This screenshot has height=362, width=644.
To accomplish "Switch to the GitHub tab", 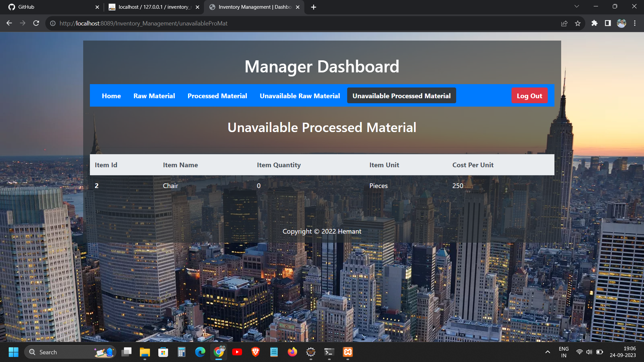I will click(x=50, y=7).
